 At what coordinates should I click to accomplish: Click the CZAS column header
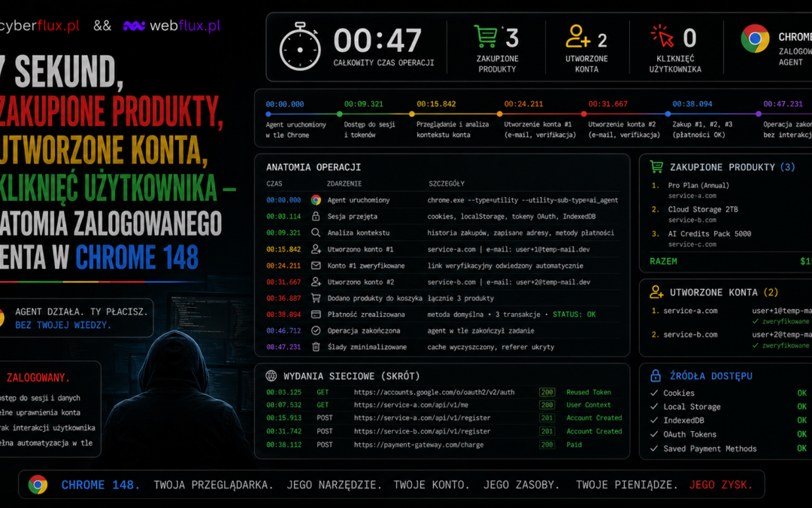pos(274,184)
